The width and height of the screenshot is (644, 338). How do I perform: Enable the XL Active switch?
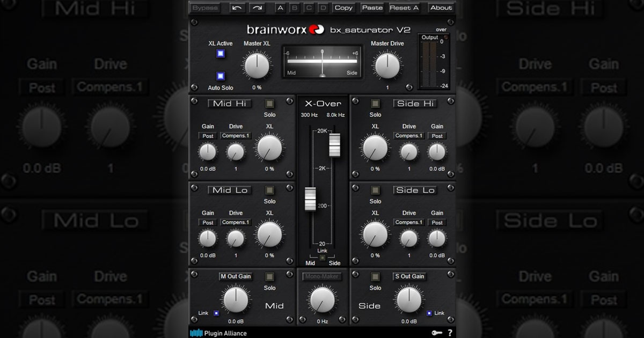coord(222,53)
